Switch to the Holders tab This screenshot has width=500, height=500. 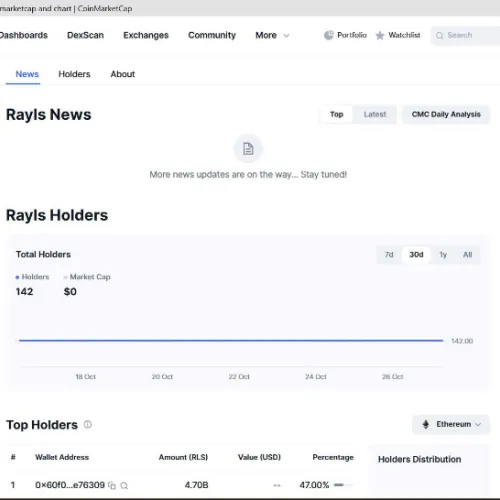74,74
